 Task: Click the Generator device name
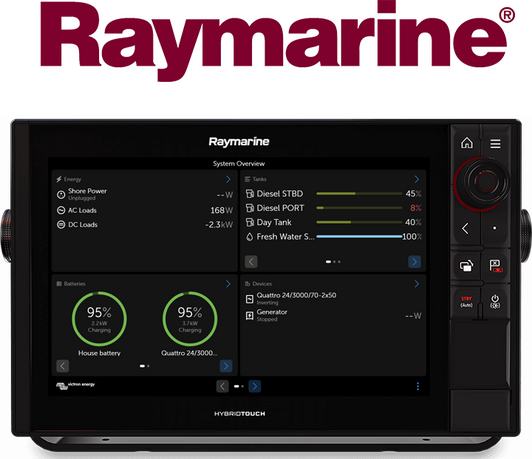tap(272, 312)
